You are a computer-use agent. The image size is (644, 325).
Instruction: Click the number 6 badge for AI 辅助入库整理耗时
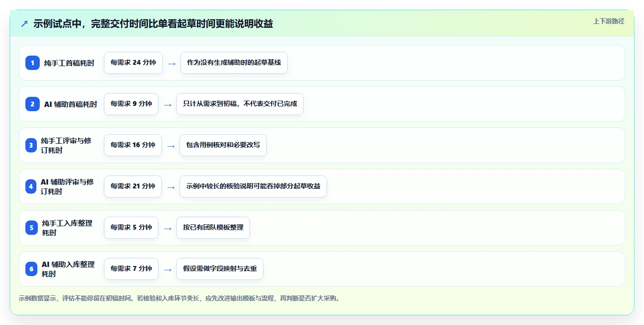point(32,269)
